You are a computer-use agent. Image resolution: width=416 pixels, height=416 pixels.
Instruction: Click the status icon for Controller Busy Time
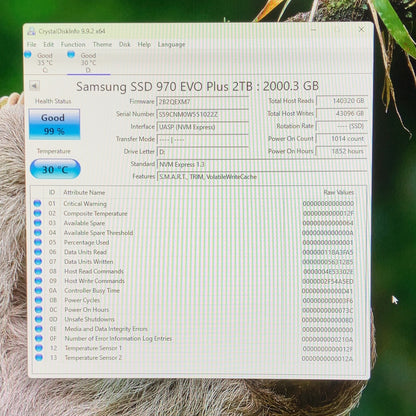(x=38, y=290)
